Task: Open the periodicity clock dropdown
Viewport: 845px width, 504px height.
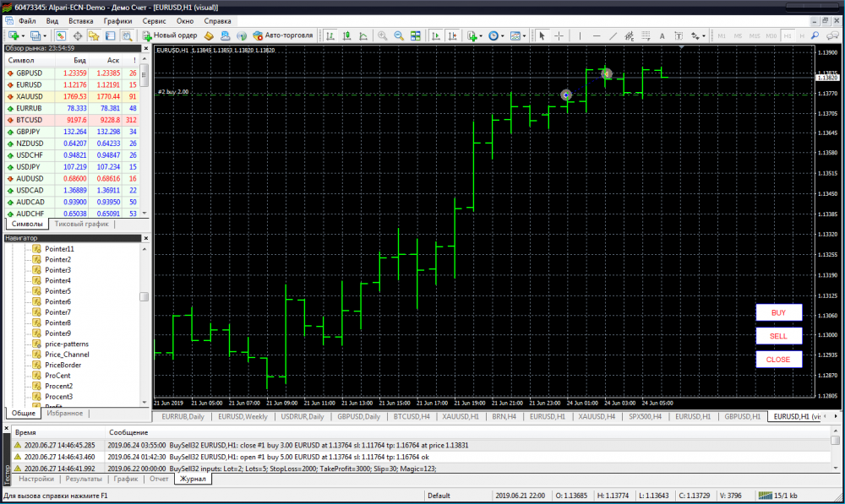Action: [x=496, y=35]
